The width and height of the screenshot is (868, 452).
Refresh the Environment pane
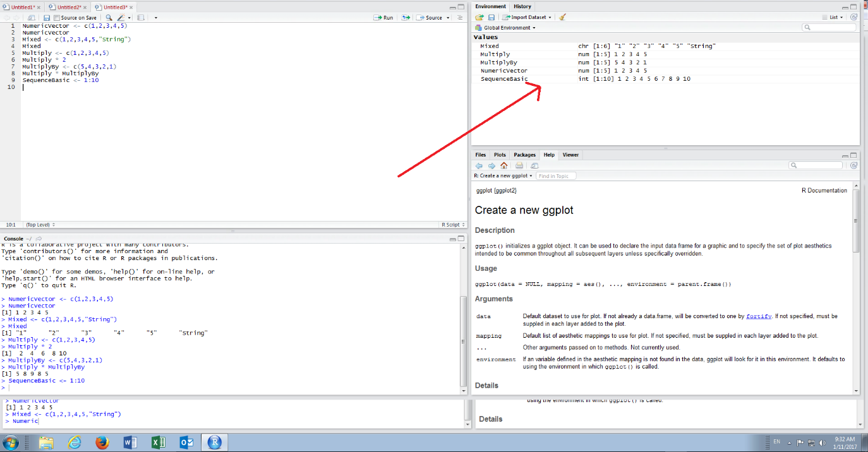(853, 18)
